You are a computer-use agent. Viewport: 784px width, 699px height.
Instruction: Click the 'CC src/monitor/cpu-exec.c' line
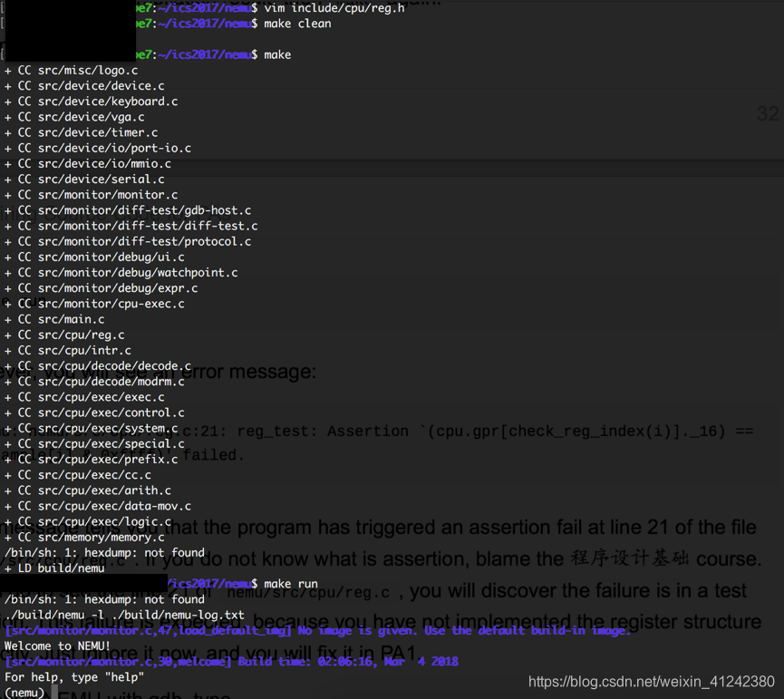click(94, 304)
